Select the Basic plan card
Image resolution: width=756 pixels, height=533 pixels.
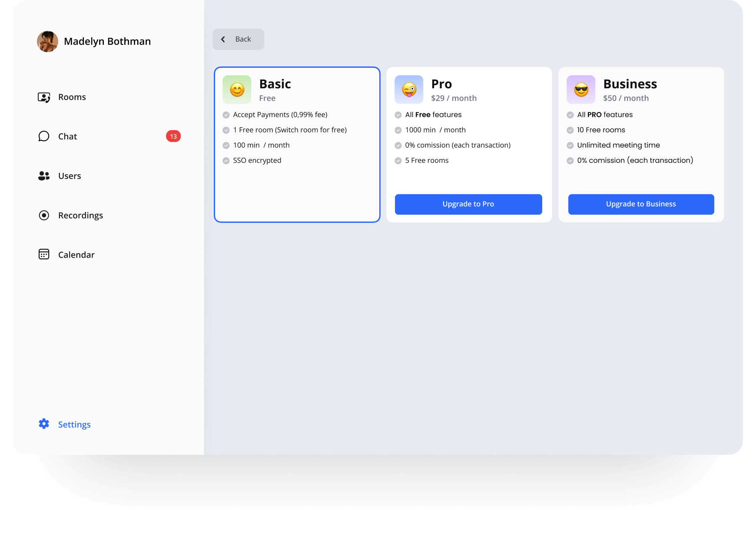point(297,144)
